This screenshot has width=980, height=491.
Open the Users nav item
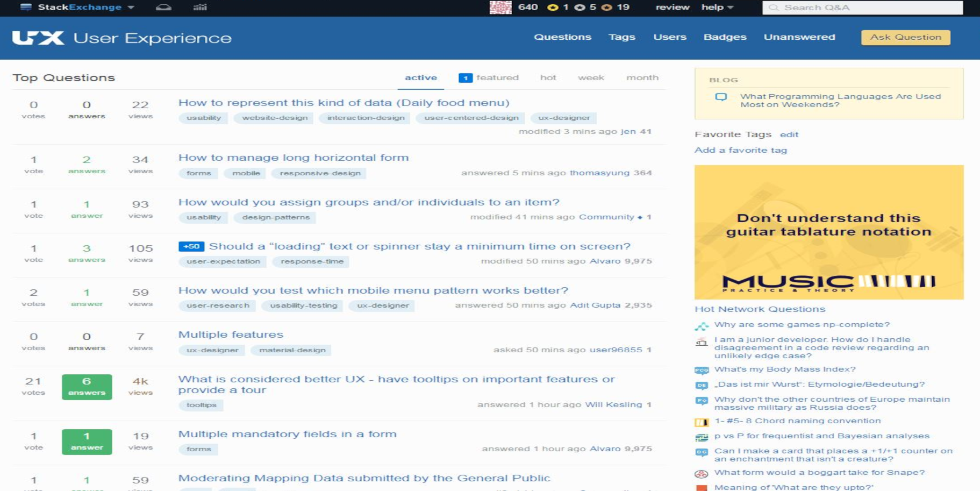[670, 37]
